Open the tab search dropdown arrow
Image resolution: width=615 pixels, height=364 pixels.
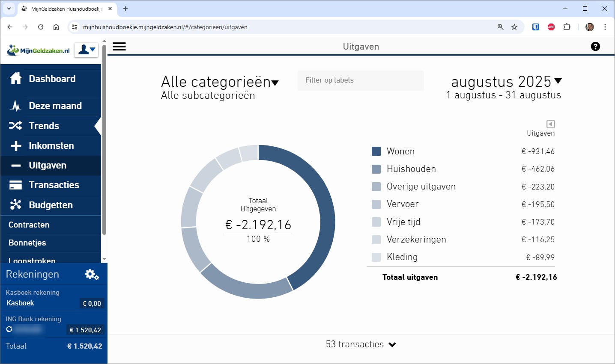click(x=9, y=9)
